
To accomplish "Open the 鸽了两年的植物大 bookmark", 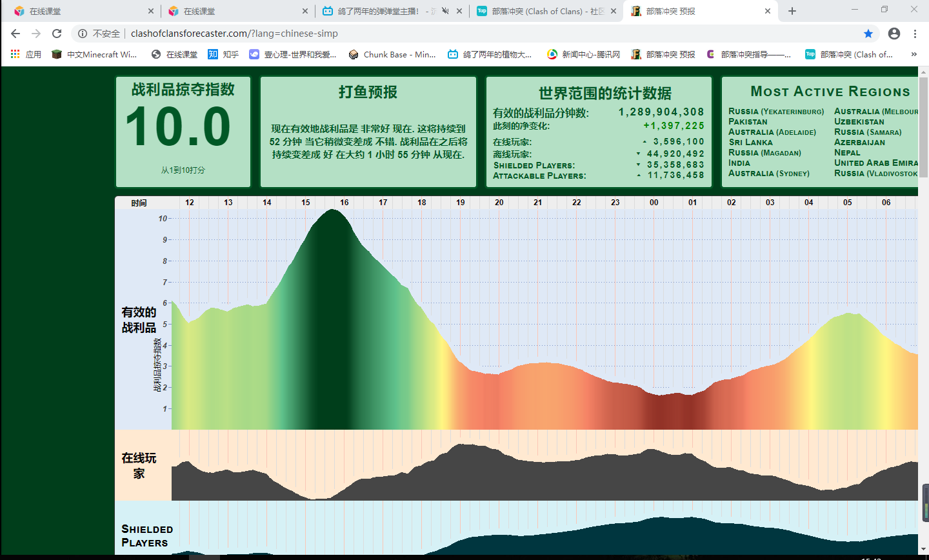I will [x=491, y=54].
